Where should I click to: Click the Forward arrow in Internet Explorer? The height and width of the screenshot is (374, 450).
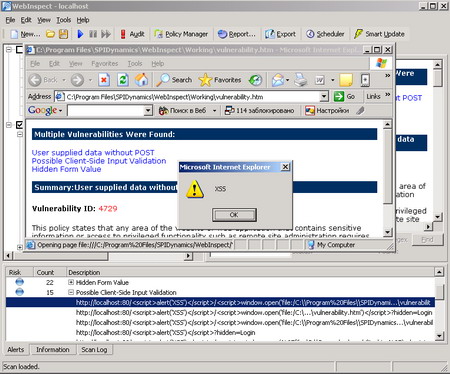tap(77, 80)
